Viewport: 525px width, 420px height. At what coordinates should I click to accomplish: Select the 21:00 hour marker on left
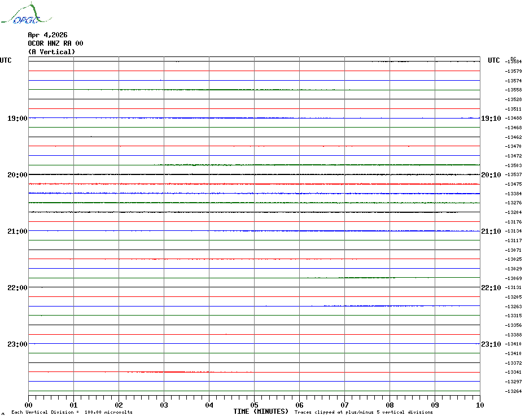pos(17,231)
